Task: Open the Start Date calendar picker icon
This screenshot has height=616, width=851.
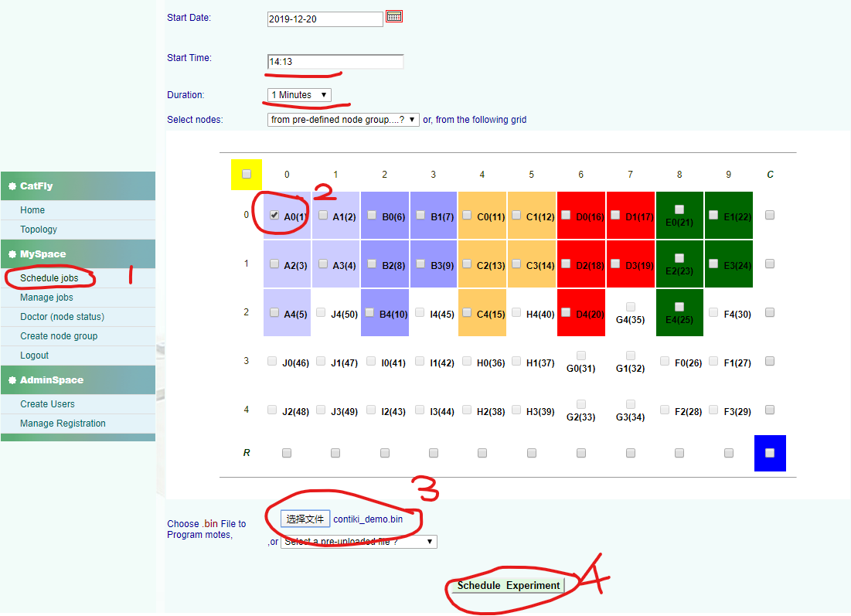Action: [x=394, y=16]
